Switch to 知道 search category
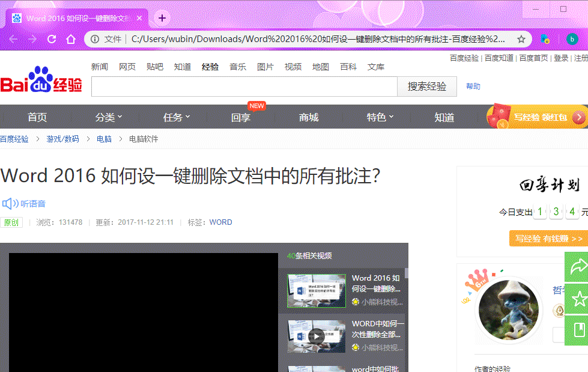The height and width of the screenshot is (372, 588). coord(182,67)
